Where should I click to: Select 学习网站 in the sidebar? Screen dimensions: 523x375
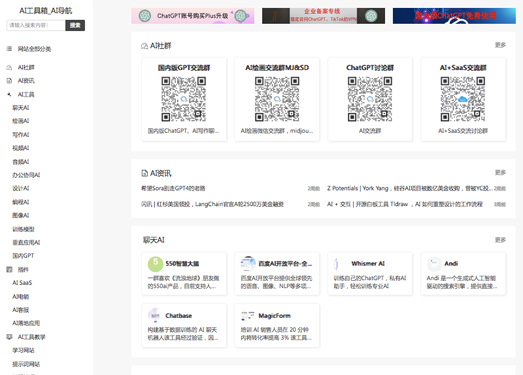pos(23,350)
